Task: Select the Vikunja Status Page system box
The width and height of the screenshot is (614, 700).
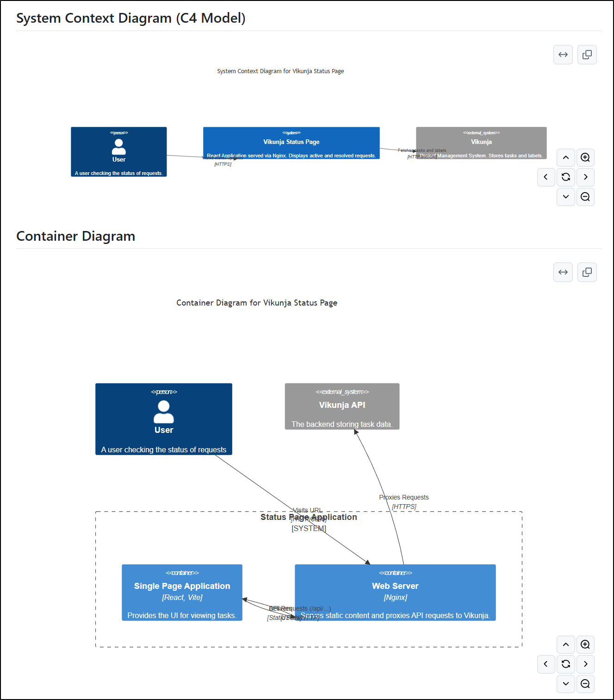Action: point(291,142)
